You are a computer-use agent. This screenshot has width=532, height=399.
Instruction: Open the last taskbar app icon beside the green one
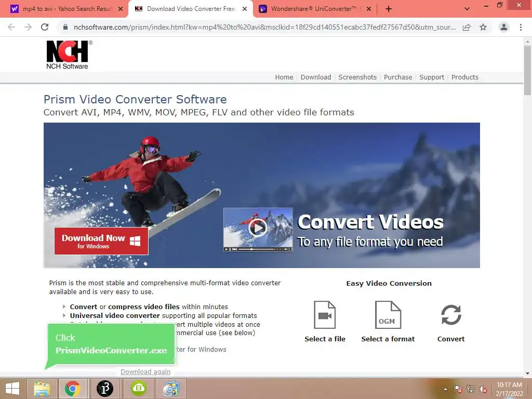(170, 389)
